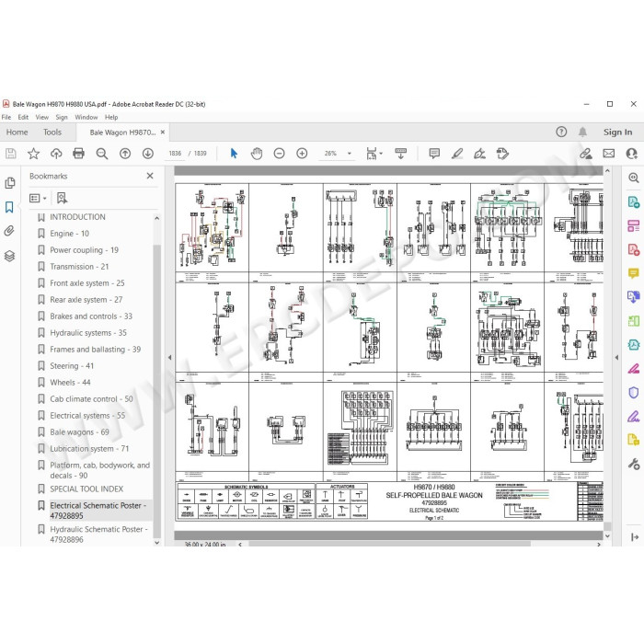Open the Protect shield tool in right pane

point(633,393)
